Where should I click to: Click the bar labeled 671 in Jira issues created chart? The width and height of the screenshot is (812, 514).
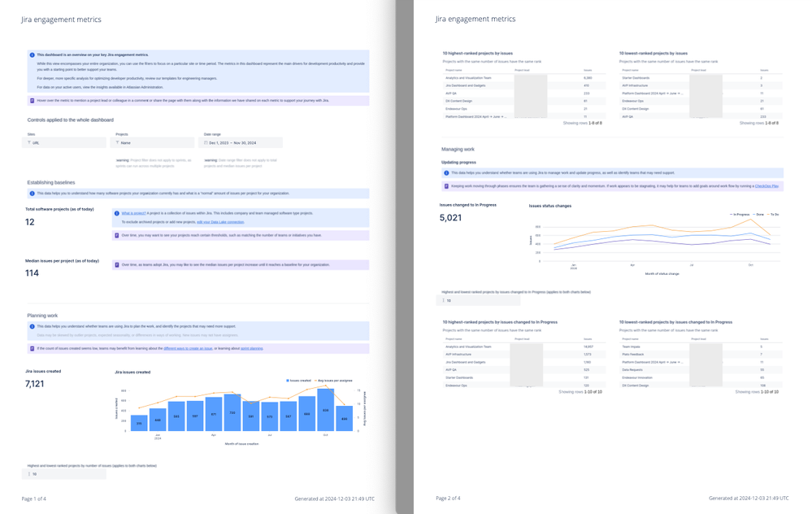tap(214, 414)
